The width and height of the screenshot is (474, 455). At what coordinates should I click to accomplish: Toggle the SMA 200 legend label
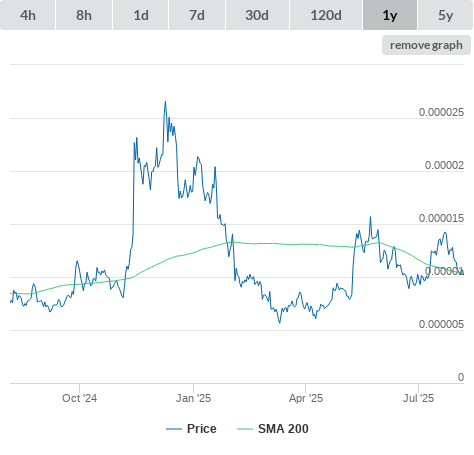tap(283, 429)
